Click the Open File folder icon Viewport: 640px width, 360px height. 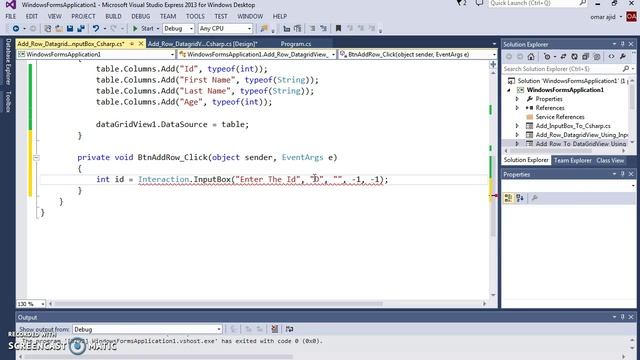(59, 29)
